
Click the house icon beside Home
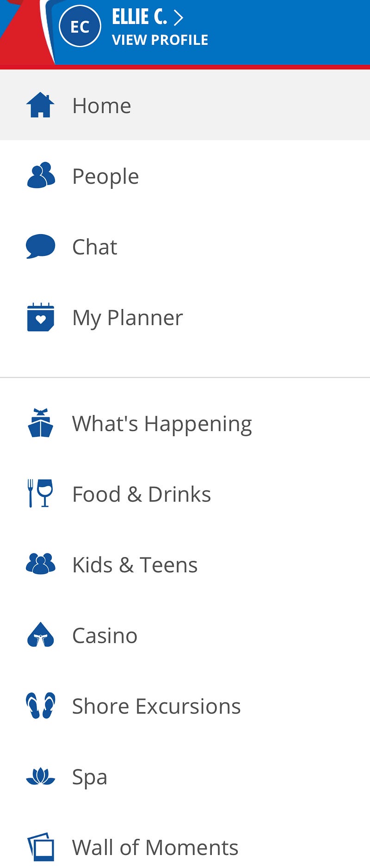(x=40, y=105)
